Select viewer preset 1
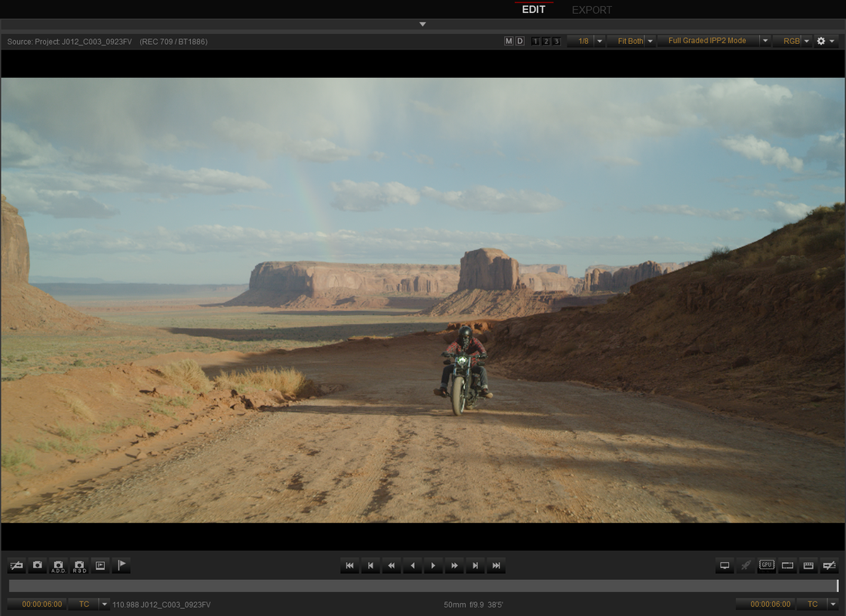Viewport: 846px width, 616px height. (535, 41)
